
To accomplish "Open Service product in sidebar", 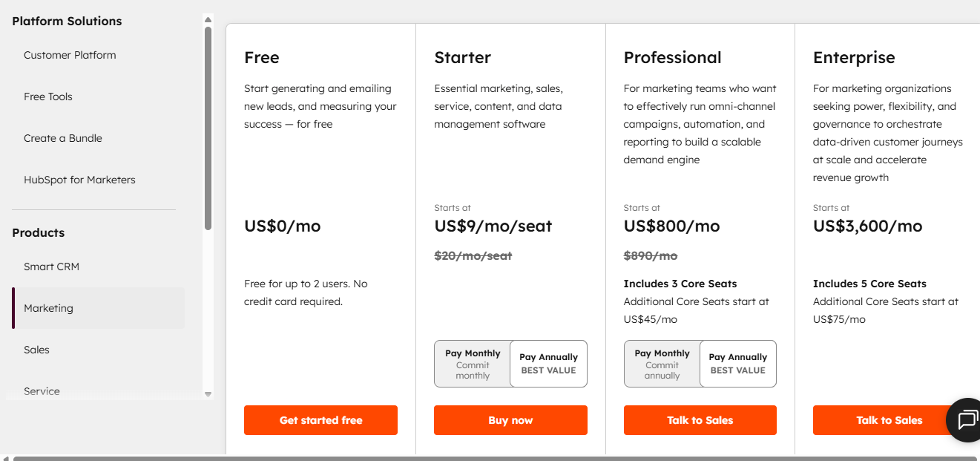I will click(42, 390).
